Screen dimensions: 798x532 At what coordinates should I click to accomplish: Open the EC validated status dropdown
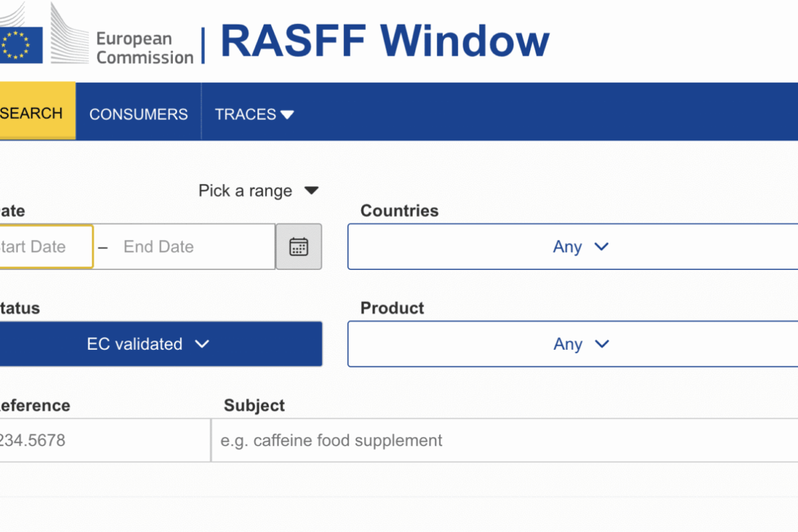(146, 344)
